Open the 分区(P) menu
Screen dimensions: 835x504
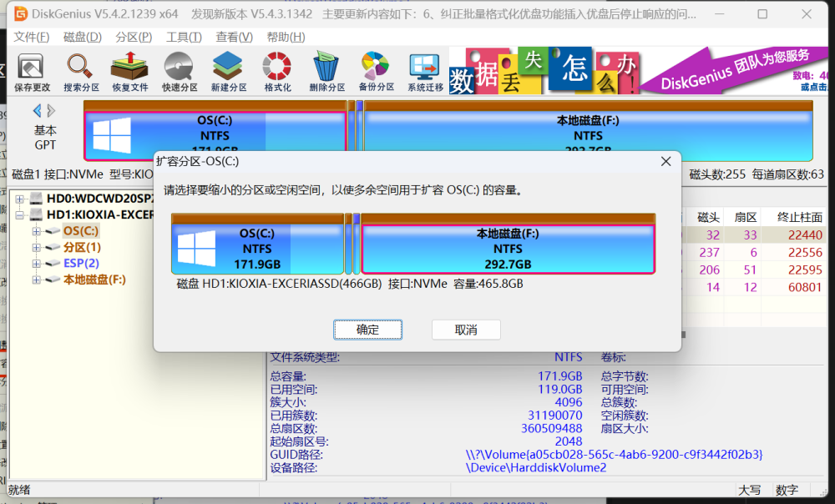(x=134, y=38)
